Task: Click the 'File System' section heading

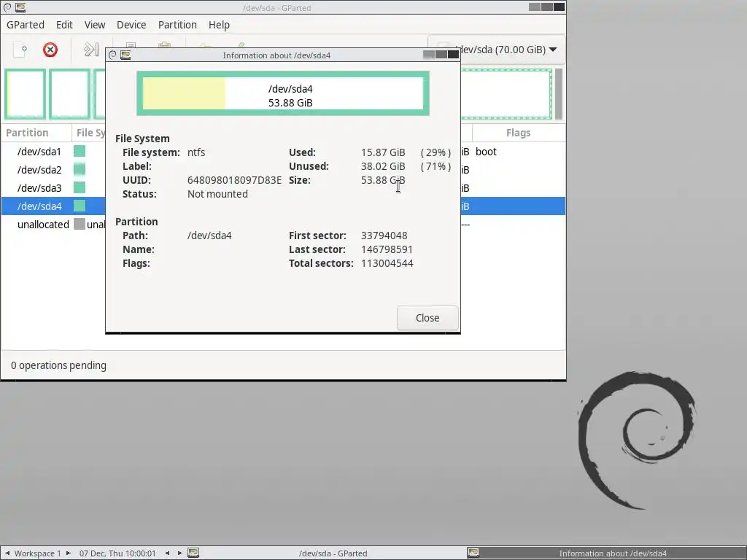Action: pos(142,139)
